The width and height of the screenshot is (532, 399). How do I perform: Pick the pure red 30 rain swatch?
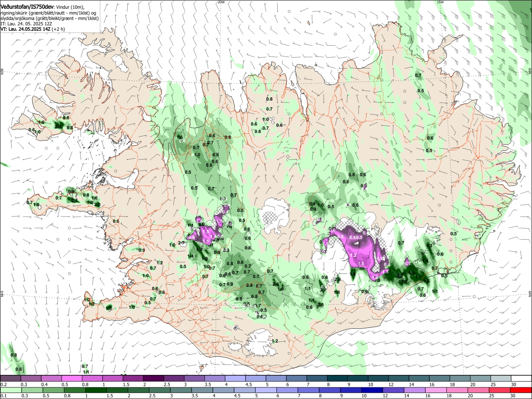521,390
